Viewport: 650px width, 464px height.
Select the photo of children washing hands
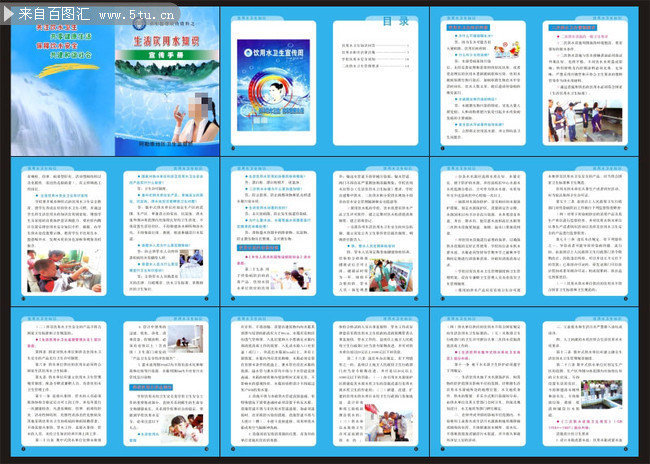[x=64, y=271]
